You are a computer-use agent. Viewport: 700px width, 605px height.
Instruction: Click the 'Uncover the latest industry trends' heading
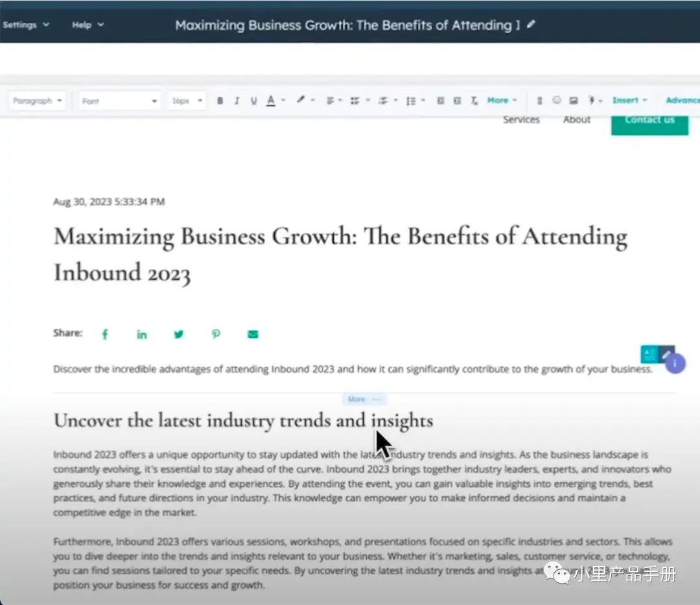click(x=243, y=421)
